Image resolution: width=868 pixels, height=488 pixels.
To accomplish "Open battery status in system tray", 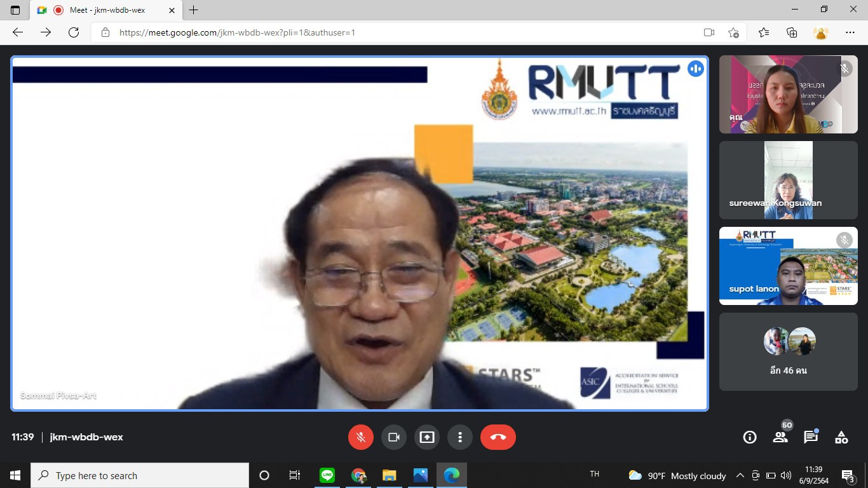I will click(771, 475).
